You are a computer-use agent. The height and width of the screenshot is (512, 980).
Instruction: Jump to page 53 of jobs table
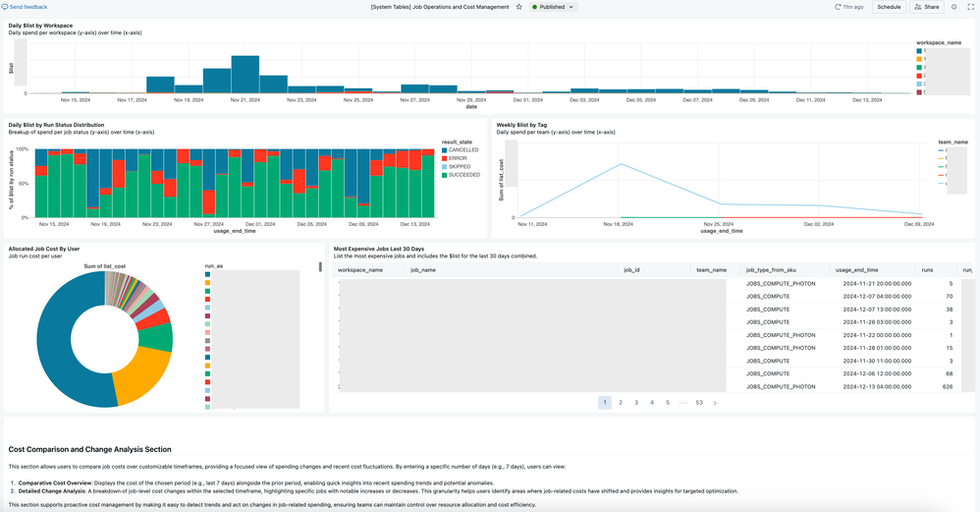point(698,403)
